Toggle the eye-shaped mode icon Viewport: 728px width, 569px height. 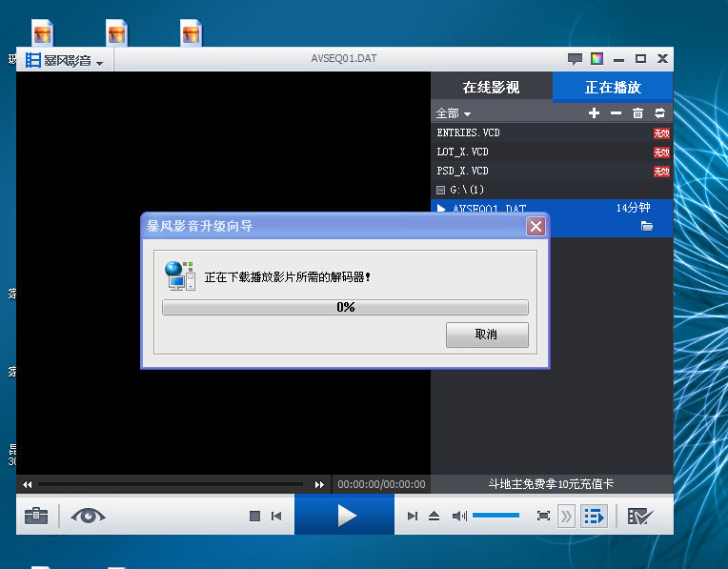(x=88, y=516)
